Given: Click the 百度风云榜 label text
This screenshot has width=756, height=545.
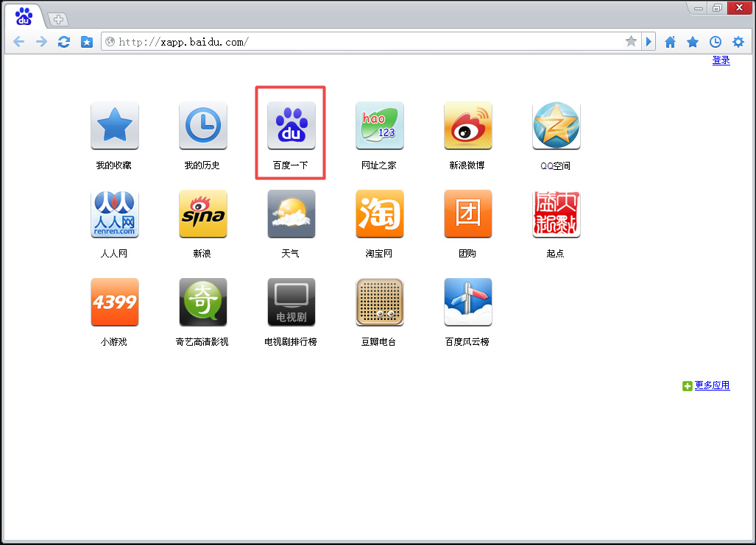Looking at the screenshot, I should point(467,342).
